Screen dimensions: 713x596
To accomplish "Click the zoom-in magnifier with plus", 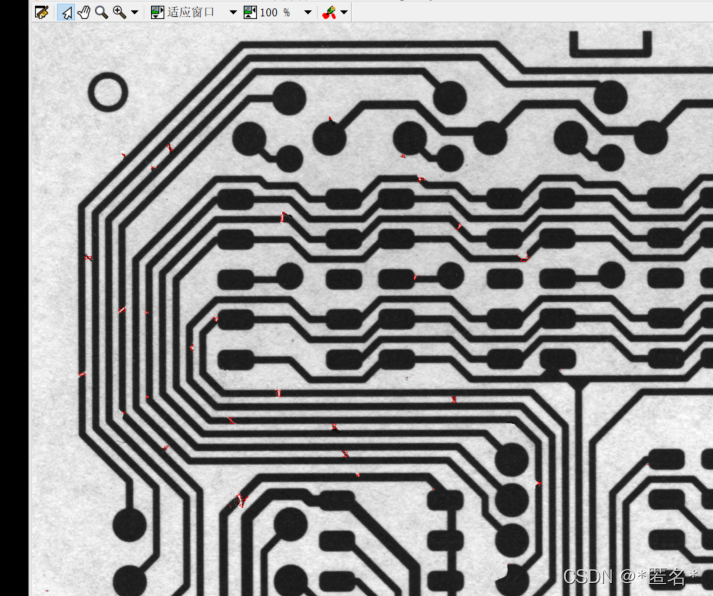I will pyautogui.click(x=120, y=12).
